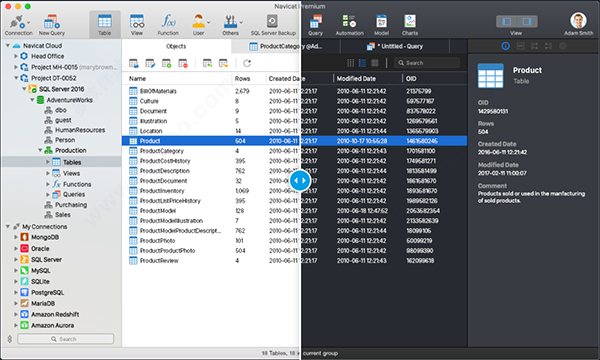Select the Table objects toolbar button
The width and height of the screenshot is (600, 360).
[x=104, y=25]
